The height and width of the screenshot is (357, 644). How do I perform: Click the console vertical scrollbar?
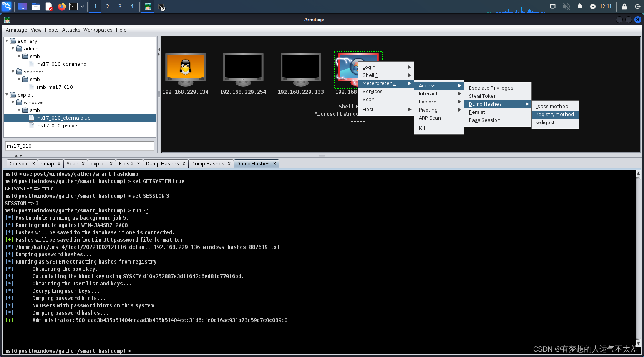[x=638, y=259]
